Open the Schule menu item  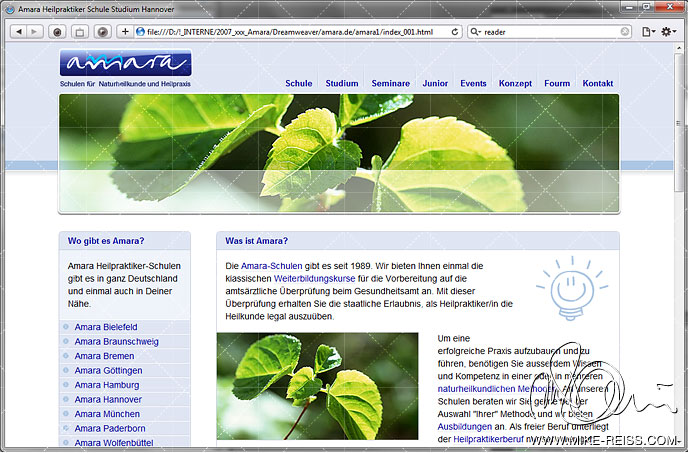299,83
